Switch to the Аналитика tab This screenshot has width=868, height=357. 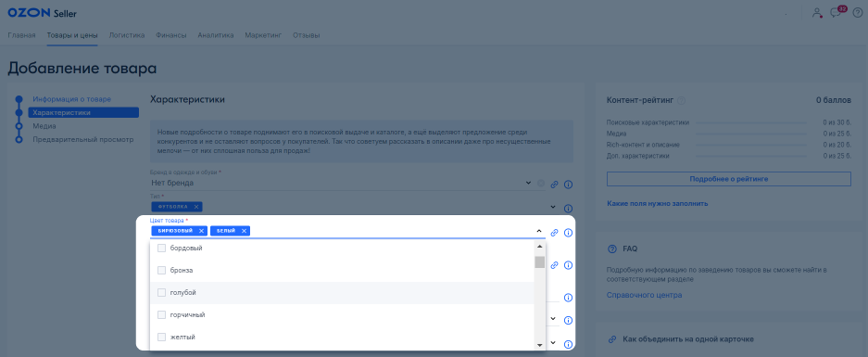[x=216, y=35]
